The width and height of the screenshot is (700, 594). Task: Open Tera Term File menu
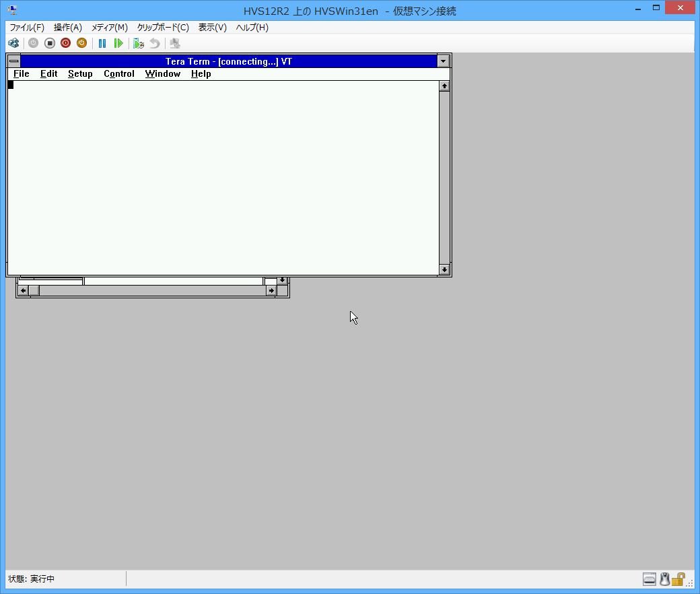coord(22,73)
